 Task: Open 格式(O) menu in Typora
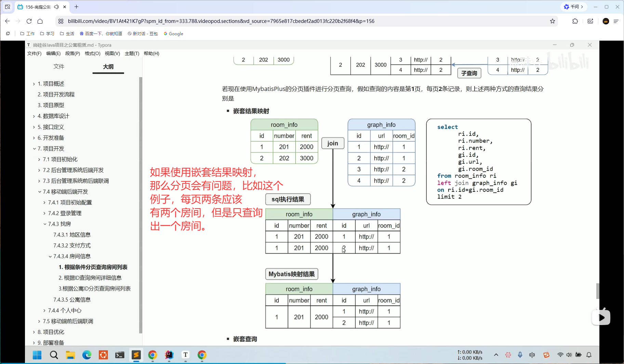coord(92,53)
